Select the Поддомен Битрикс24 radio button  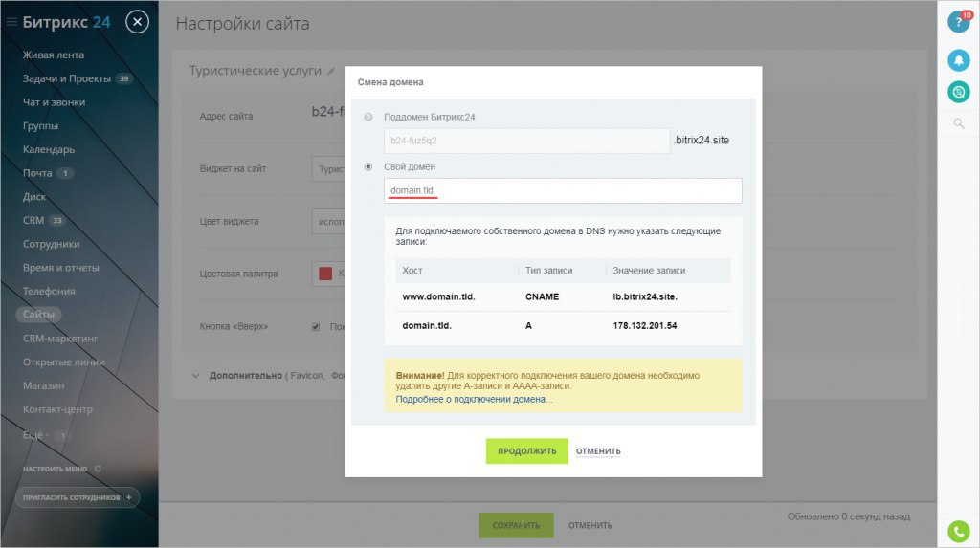click(368, 117)
